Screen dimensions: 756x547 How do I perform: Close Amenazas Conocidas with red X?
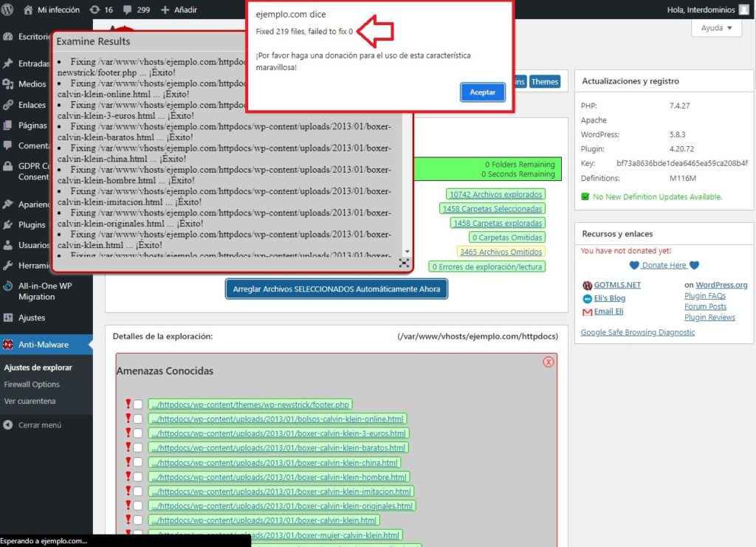click(x=549, y=362)
